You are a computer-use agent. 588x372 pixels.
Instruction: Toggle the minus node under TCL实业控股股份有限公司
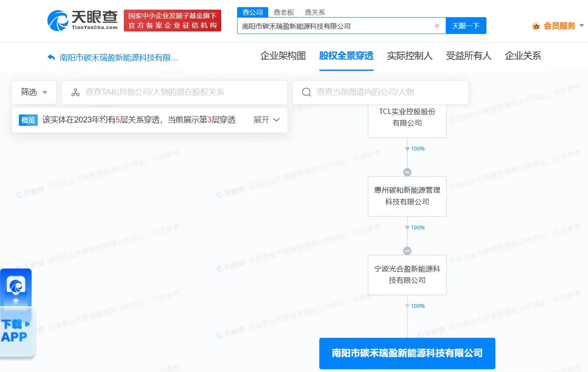407,172
